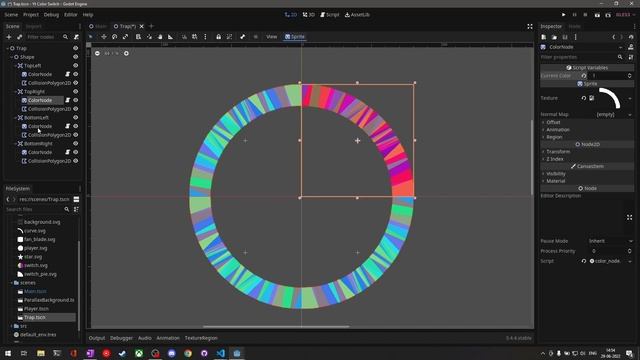Click the instance scene link icon
Screen dimensions: 640x360
click(19, 37)
